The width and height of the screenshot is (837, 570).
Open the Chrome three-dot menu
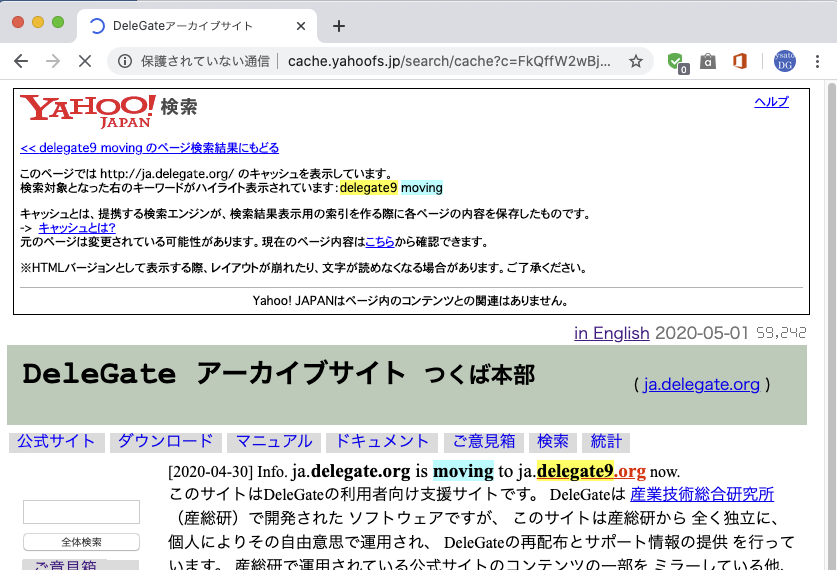[818, 61]
